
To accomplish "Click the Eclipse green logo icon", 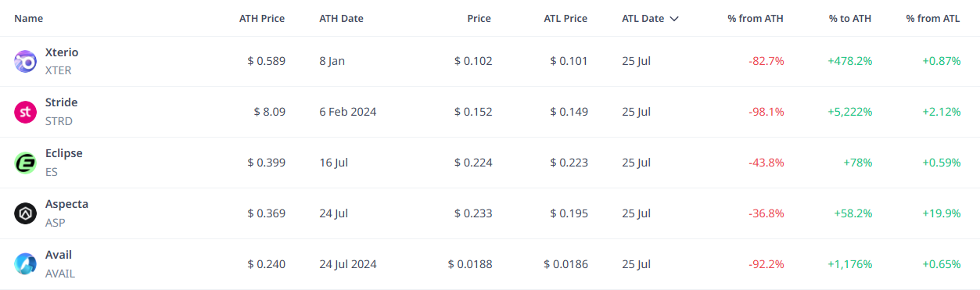I will tap(26, 163).
